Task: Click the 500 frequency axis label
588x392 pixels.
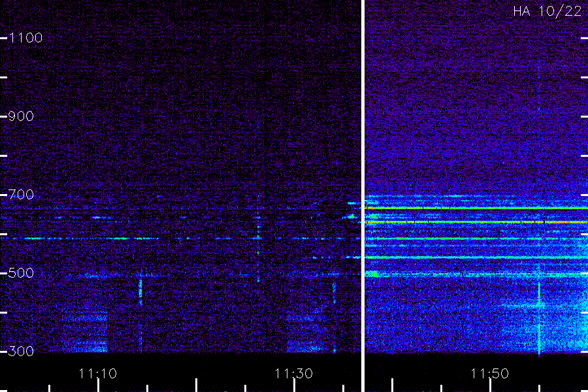Action: (21, 273)
